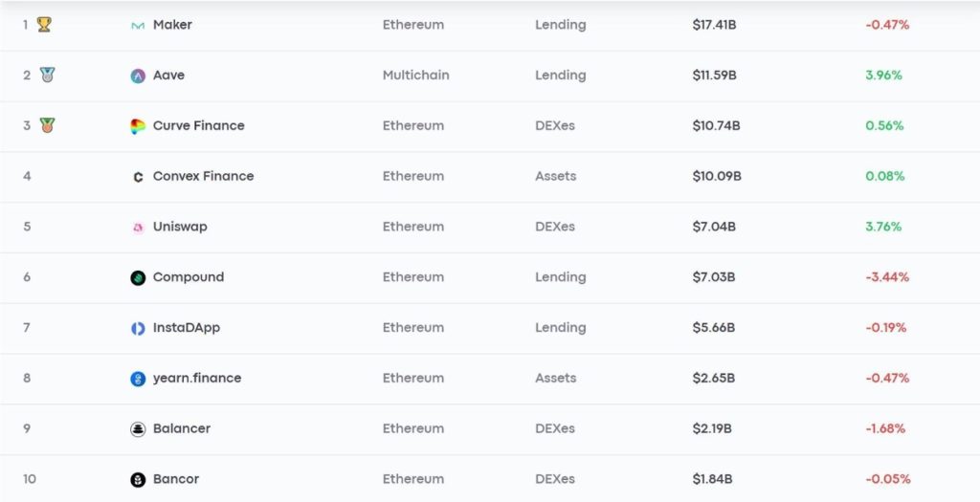Viewport: 980px width, 502px height.
Task: Select the Multichain label in Aave row
Action: pyautogui.click(x=415, y=75)
